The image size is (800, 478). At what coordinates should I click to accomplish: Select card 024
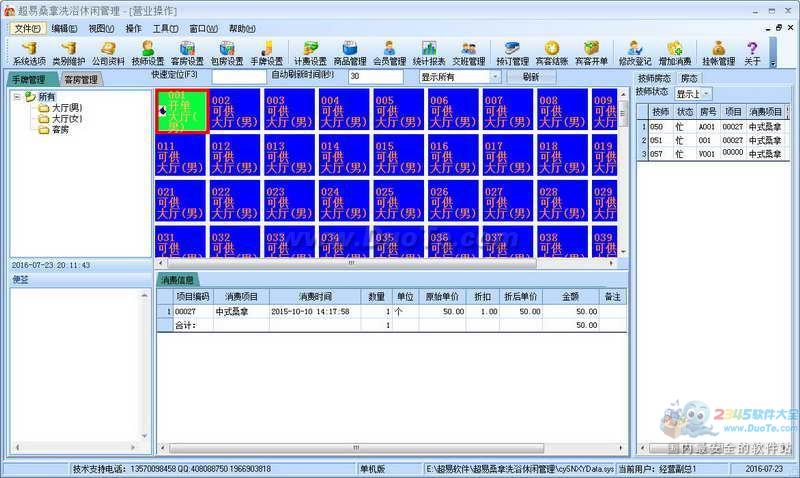(344, 200)
